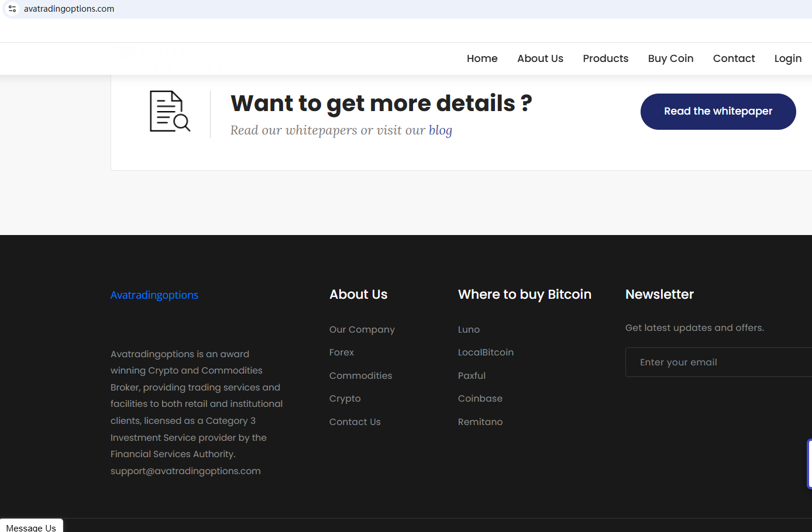812x532 pixels.
Task: Follow the blog link
Action: pyautogui.click(x=440, y=130)
